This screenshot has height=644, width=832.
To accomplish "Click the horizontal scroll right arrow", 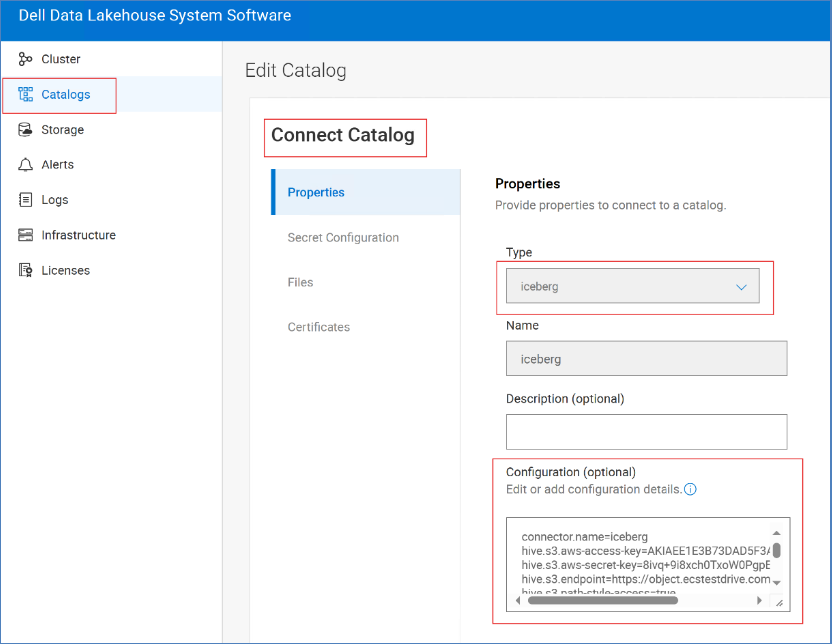I will click(x=759, y=600).
